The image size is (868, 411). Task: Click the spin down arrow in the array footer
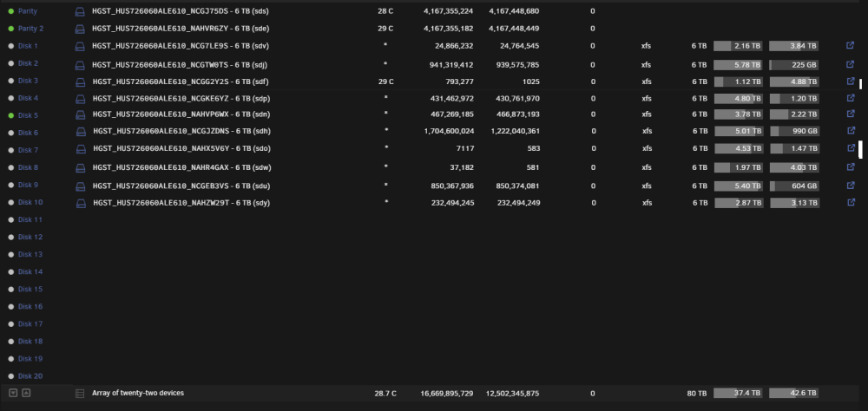pos(13,393)
